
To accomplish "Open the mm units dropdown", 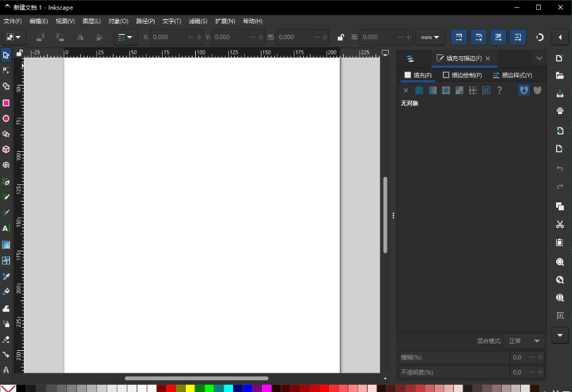I will coord(430,37).
